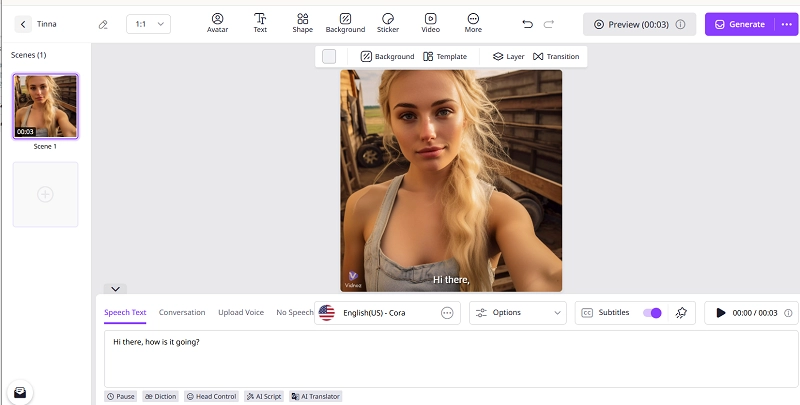
Task: Click the Scenes (1) heading
Action: (29, 55)
